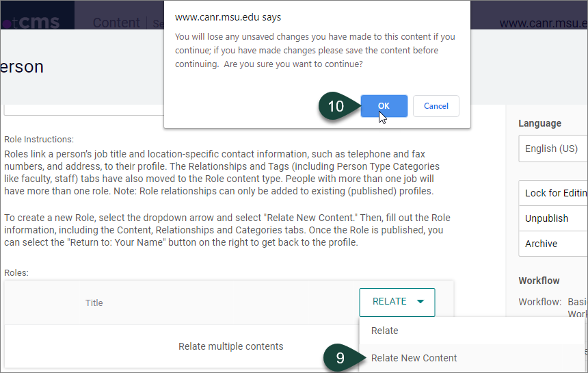The height and width of the screenshot is (373, 588).
Task: Click the green step 10 callout badge
Action: point(337,106)
